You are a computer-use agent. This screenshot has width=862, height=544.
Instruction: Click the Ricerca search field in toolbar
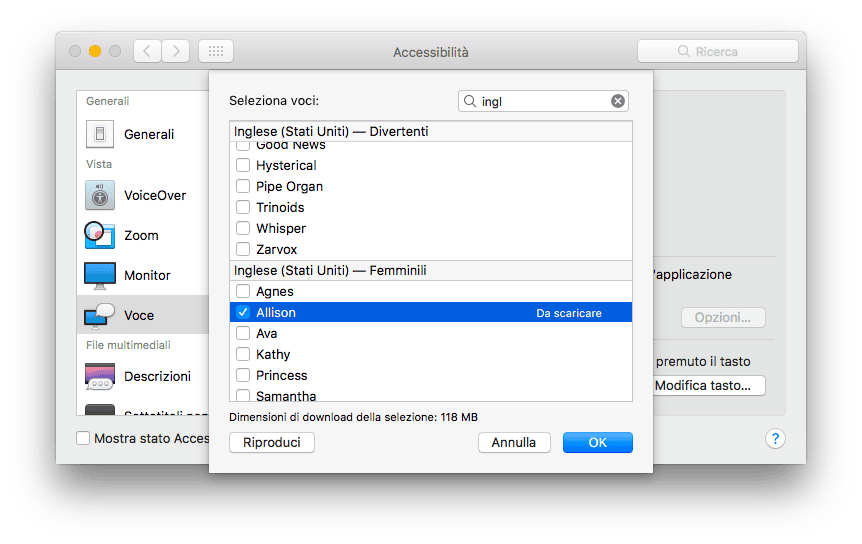pos(717,51)
